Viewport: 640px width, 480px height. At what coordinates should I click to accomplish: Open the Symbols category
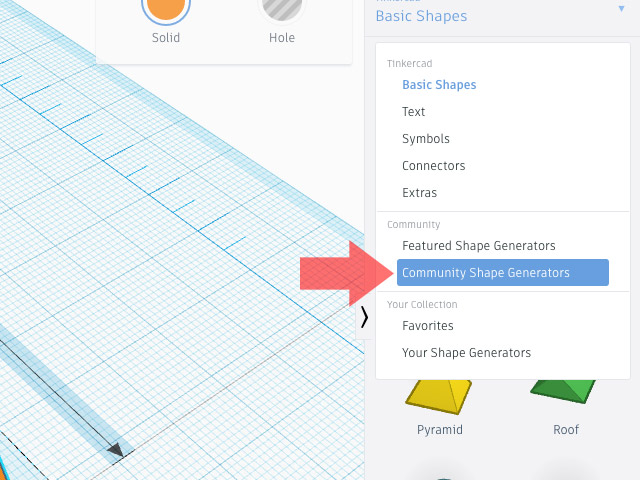[x=425, y=139]
